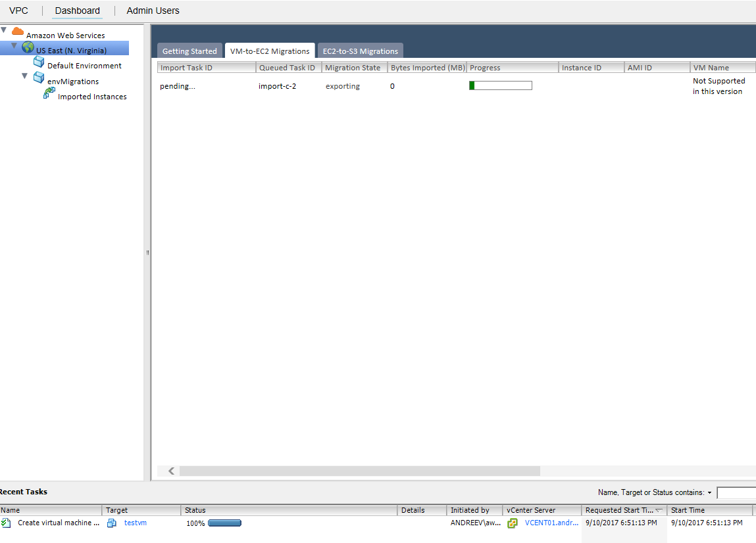Collapse the envMigrations tree node

[x=24, y=76]
